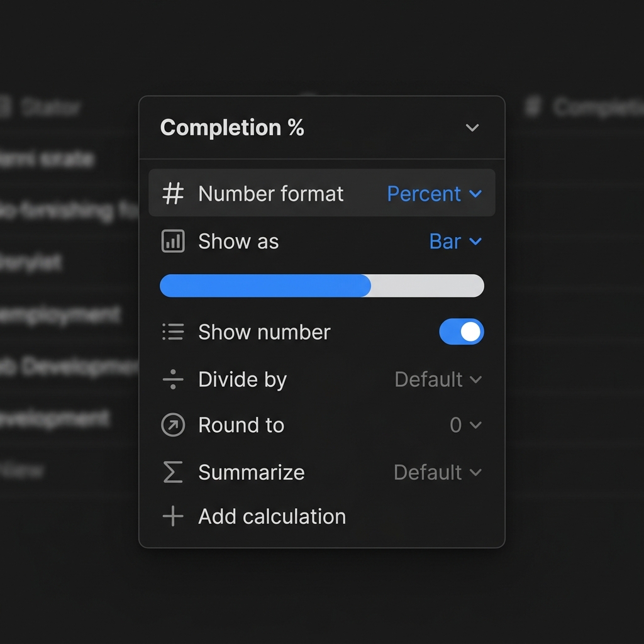Click the sigma icon beside Summarize
The image size is (644, 644).
click(x=173, y=472)
